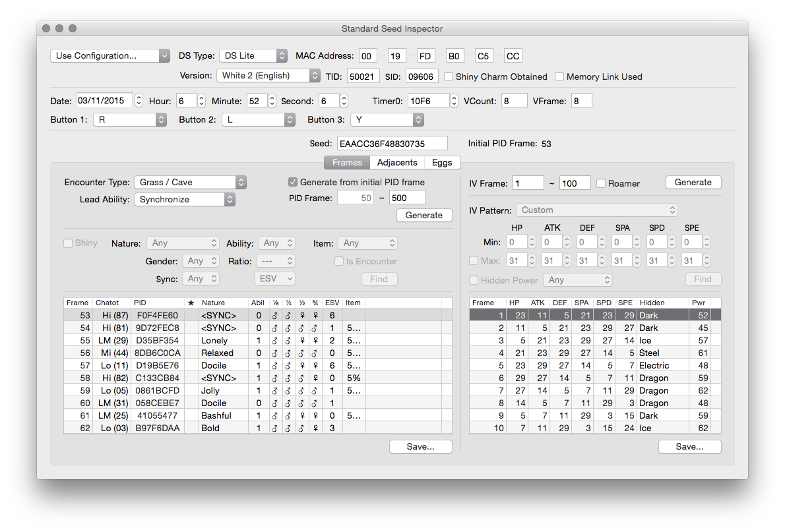The height and width of the screenshot is (532, 785).
Task: Click the Second stepper control
Action: click(x=343, y=101)
